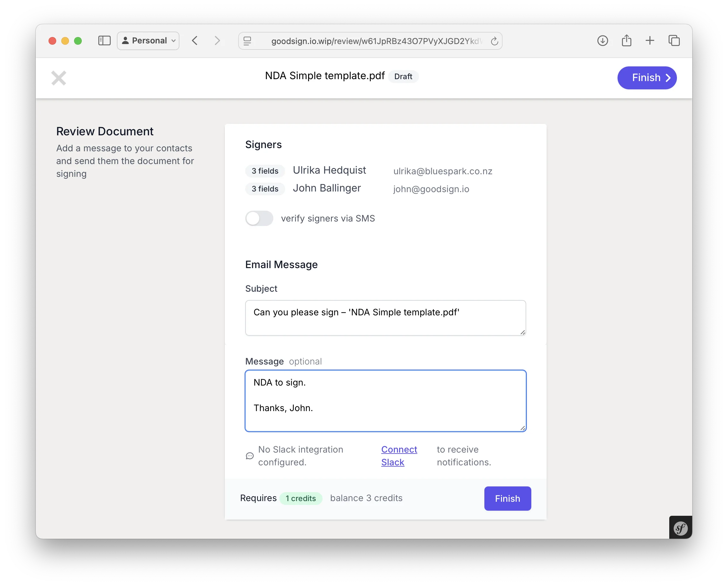Image resolution: width=728 pixels, height=586 pixels.
Task: Toggle the Safari sidebar icon
Action: pyautogui.click(x=104, y=41)
